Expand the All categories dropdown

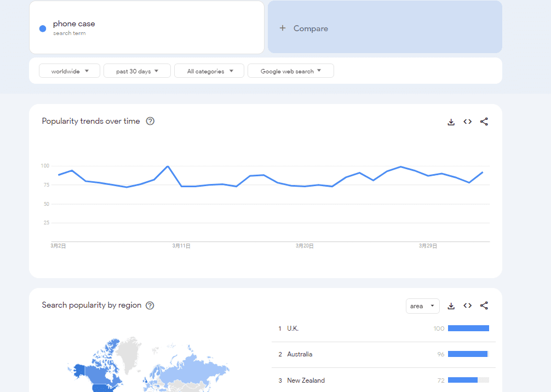coord(209,71)
